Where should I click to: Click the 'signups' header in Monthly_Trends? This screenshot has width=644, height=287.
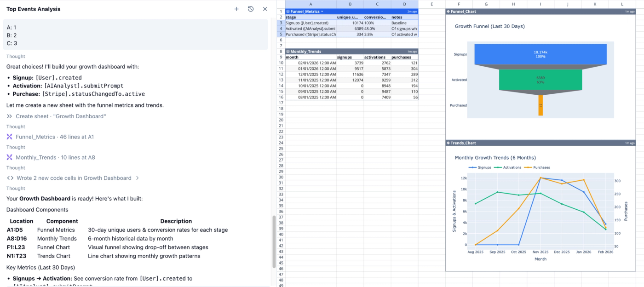pos(350,57)
